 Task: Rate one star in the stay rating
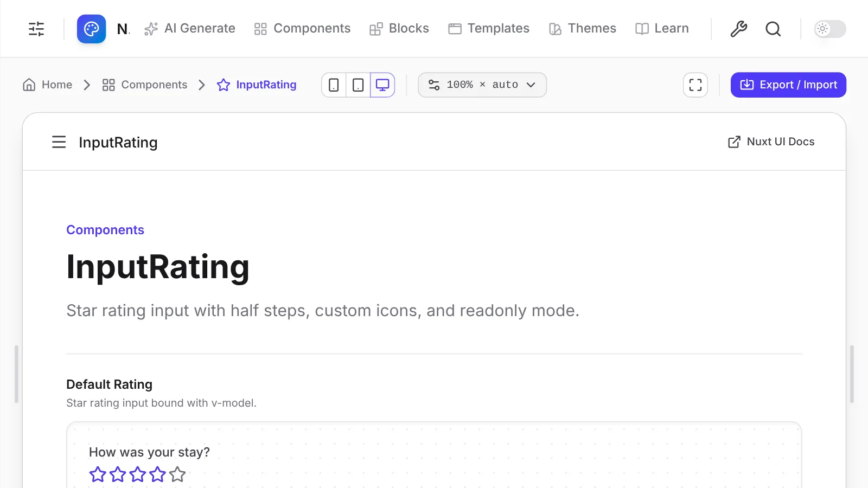point(98,474)
